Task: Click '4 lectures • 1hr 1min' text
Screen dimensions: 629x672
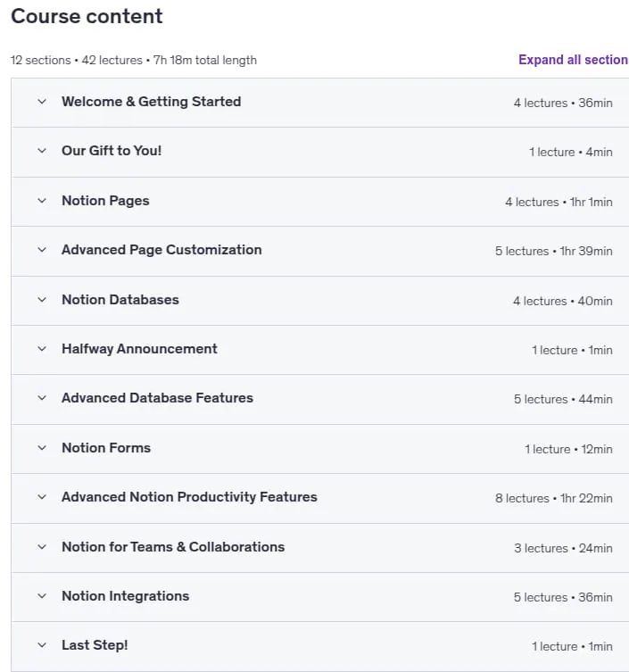Action: [559, 202]
